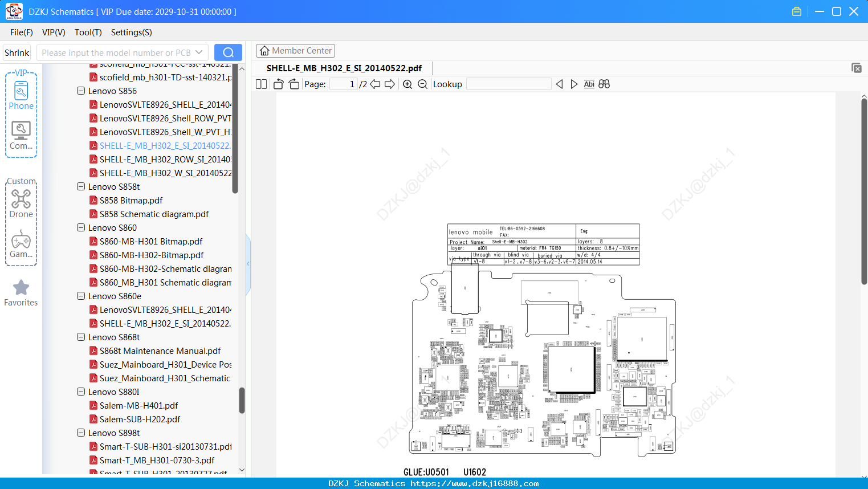
Task: Open Favorites star
Action: 21,293
